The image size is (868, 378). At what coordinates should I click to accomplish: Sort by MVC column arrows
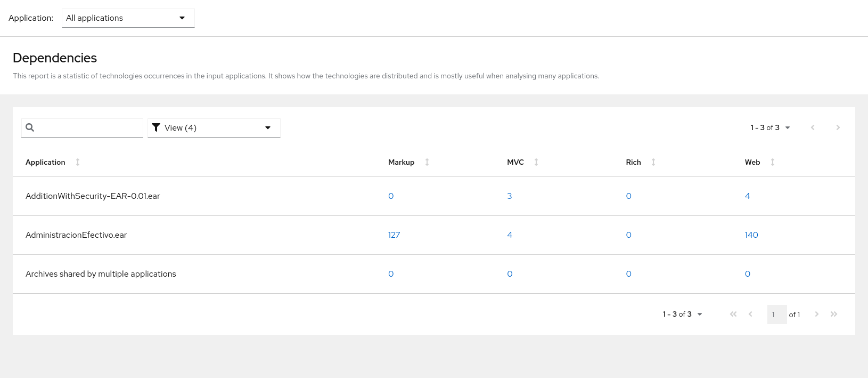[x=536, y=162]
